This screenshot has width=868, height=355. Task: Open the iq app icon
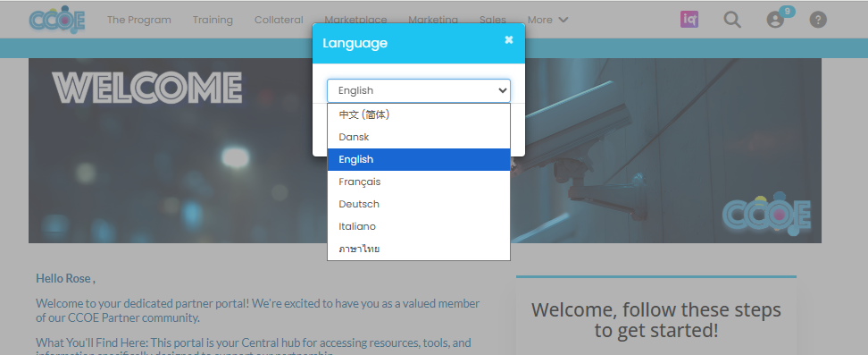pos(689,20)
